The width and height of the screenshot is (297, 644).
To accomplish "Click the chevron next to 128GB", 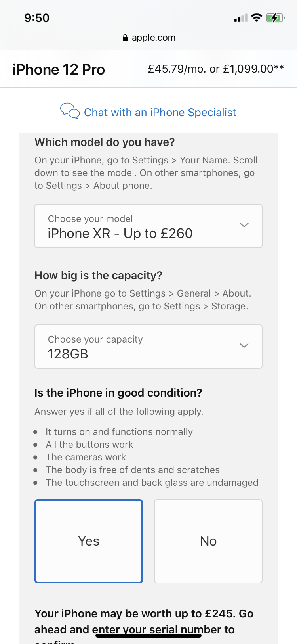I will 244,345.
